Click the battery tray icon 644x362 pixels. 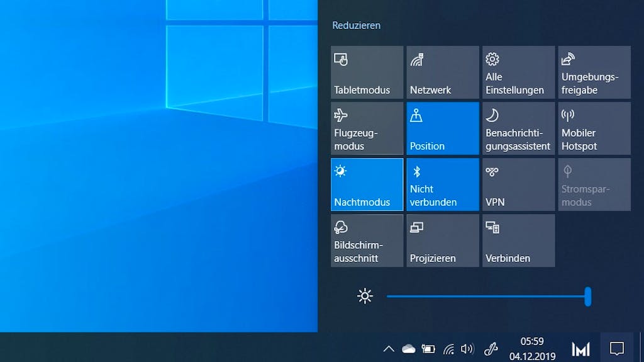click(x=428, y=349)
